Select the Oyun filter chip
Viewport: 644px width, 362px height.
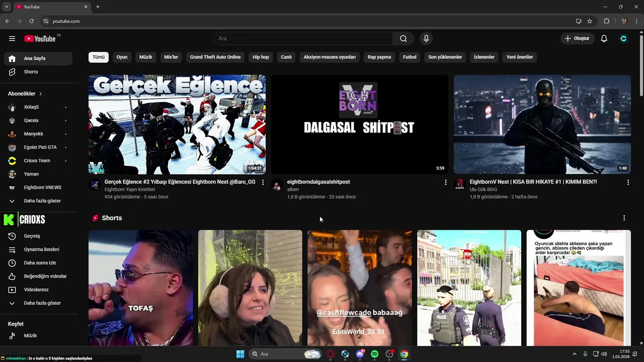click(x=122, y=57)
